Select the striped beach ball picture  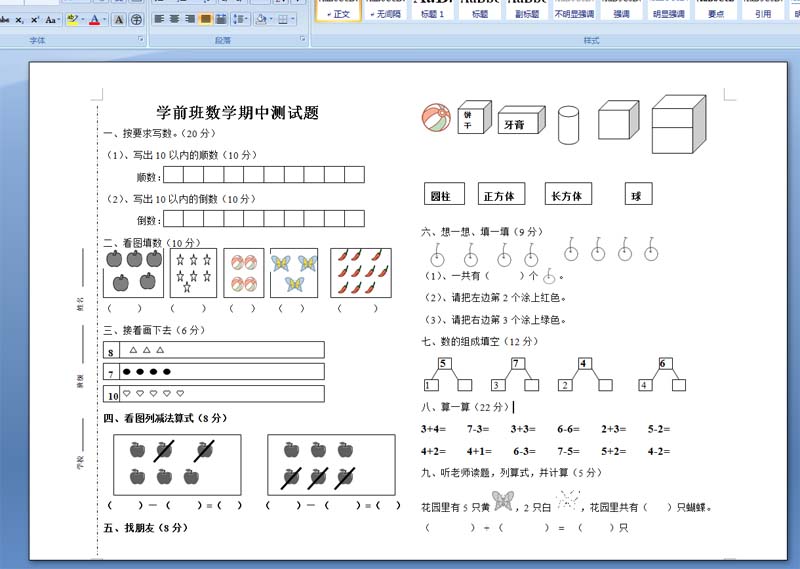[x=436, y=117]
